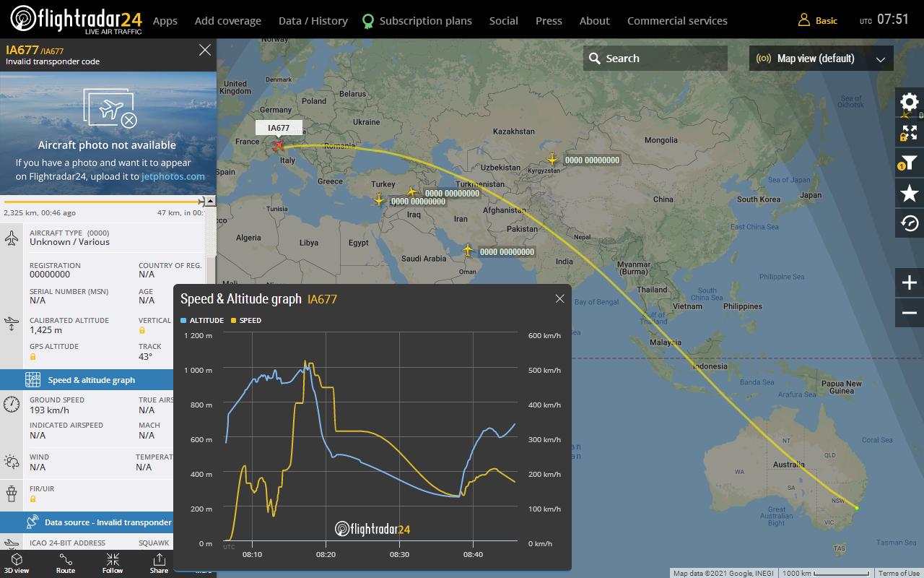This screenshot has width=924, height=578.
Task: Select the yellow aircraft over Kyrgyzstan
Action: pyautogui.click(x=552, y=159)
